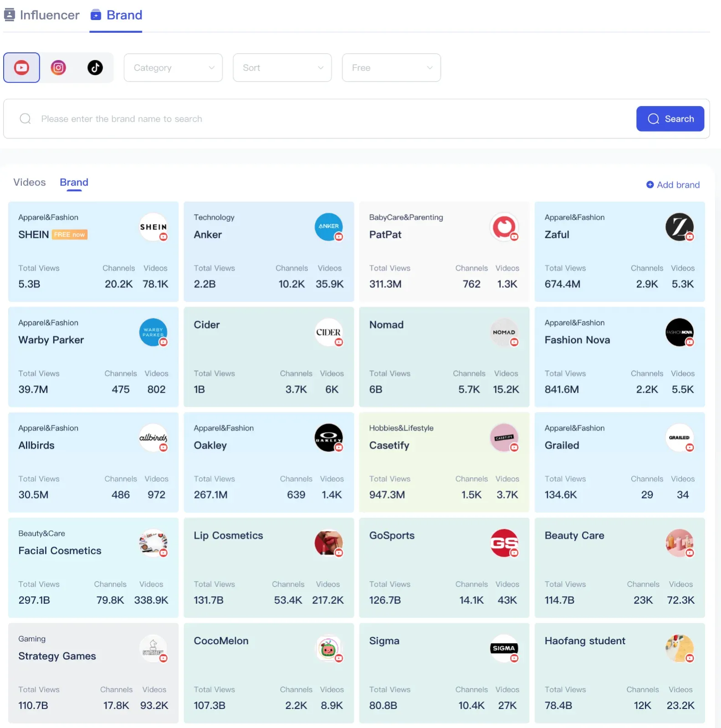Click the Lip Cosmetics thumbnail icon

click(x=328, y=543)
